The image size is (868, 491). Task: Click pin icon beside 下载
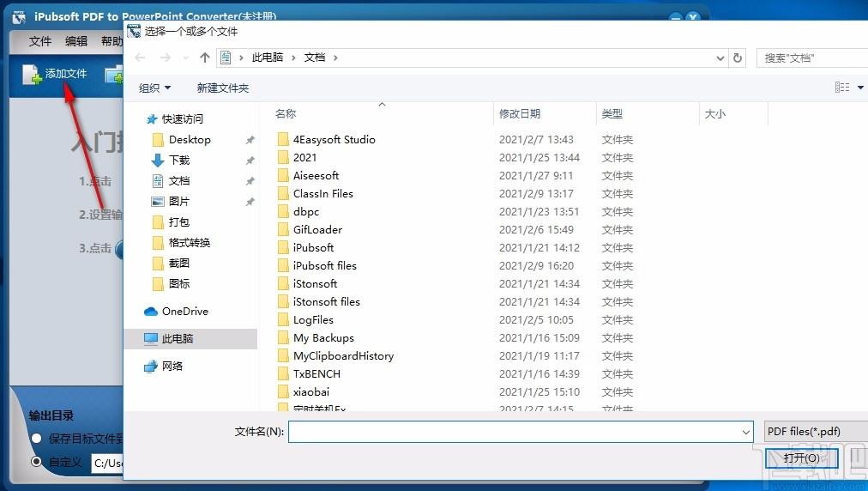250,161
